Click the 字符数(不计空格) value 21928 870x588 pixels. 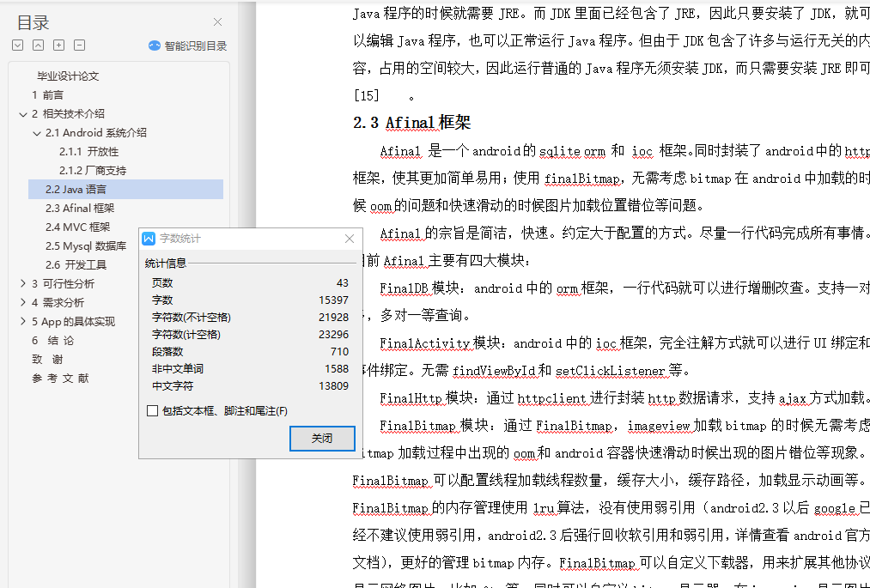coord(333,318)
